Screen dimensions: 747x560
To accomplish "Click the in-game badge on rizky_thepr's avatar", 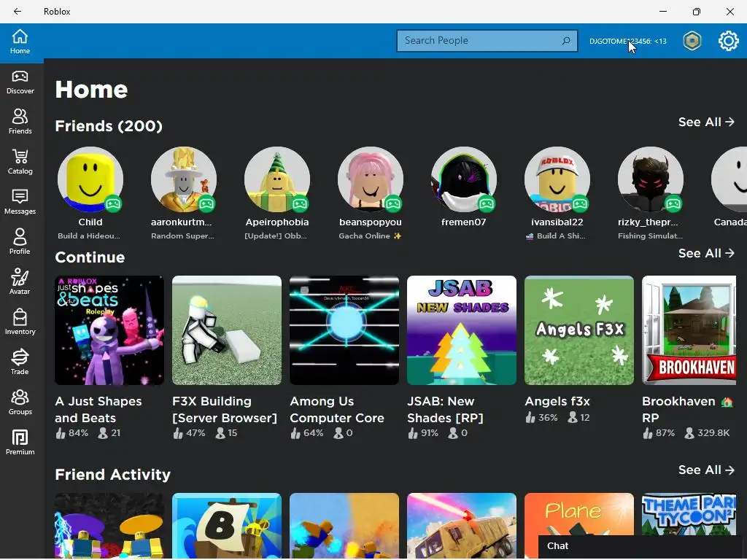I will [673, 204].
